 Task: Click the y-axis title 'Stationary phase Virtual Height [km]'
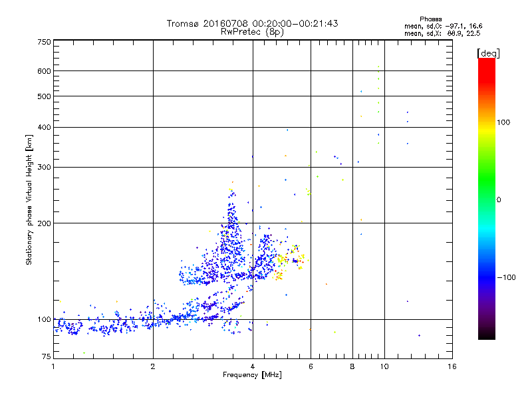pos(29,199)
